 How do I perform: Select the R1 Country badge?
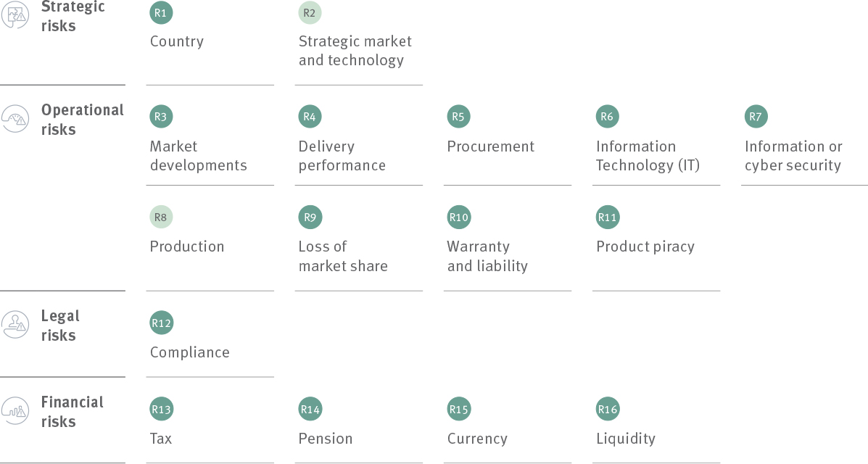pyautogui.click(x=161, y=12)
